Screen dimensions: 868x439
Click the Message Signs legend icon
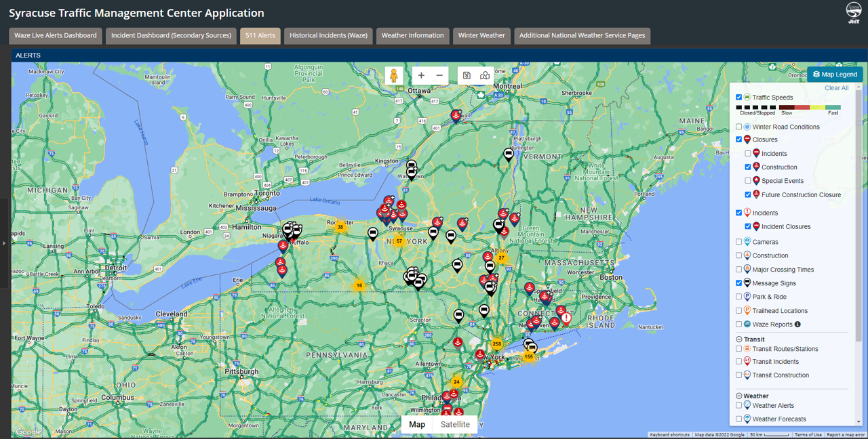747,283
